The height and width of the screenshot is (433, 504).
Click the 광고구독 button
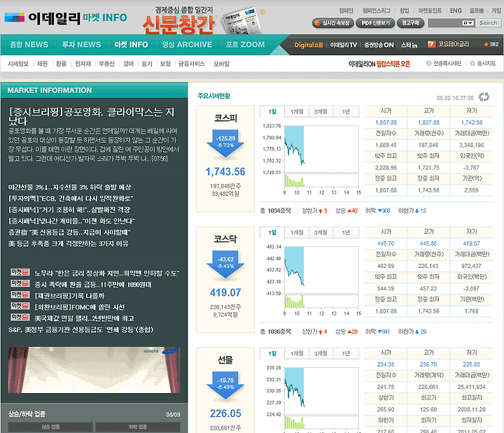point(410,23)
